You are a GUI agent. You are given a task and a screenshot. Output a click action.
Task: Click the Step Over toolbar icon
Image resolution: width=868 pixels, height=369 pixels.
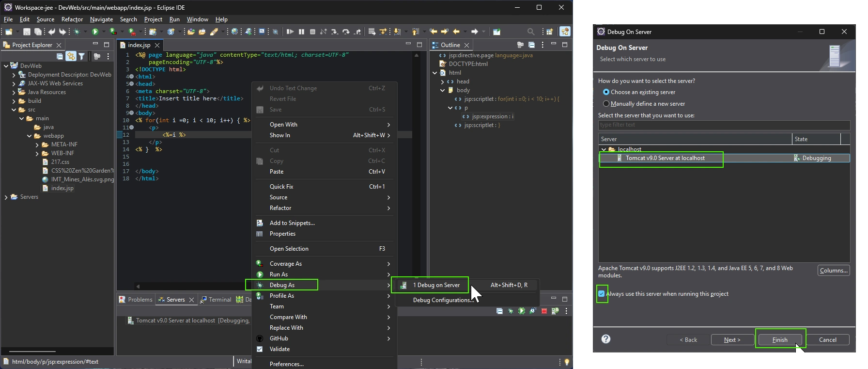(346, 32)
